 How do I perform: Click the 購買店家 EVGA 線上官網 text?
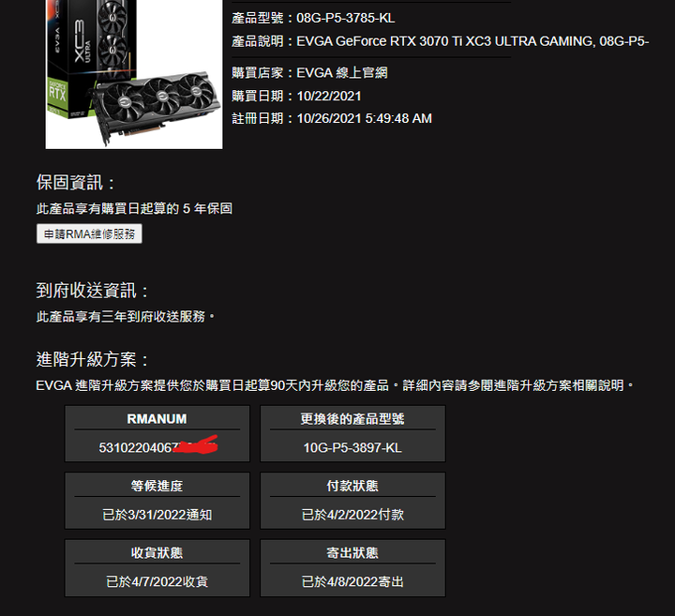coord(309,73)
